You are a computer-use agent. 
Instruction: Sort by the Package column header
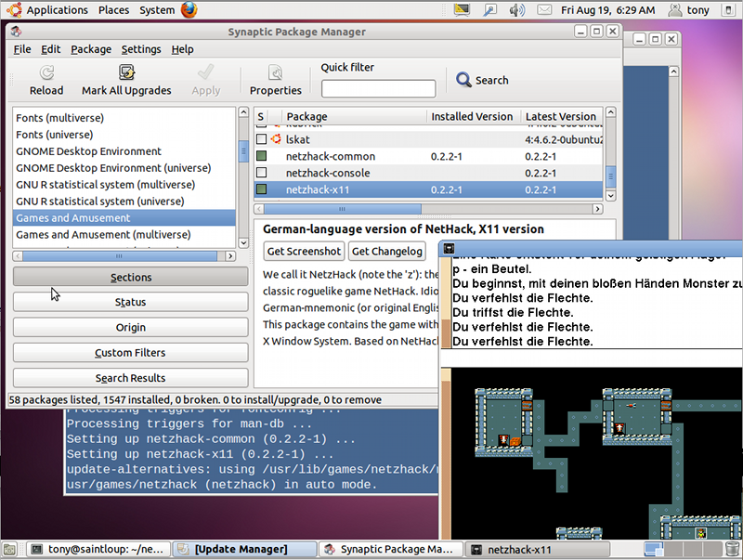point(355,116)
